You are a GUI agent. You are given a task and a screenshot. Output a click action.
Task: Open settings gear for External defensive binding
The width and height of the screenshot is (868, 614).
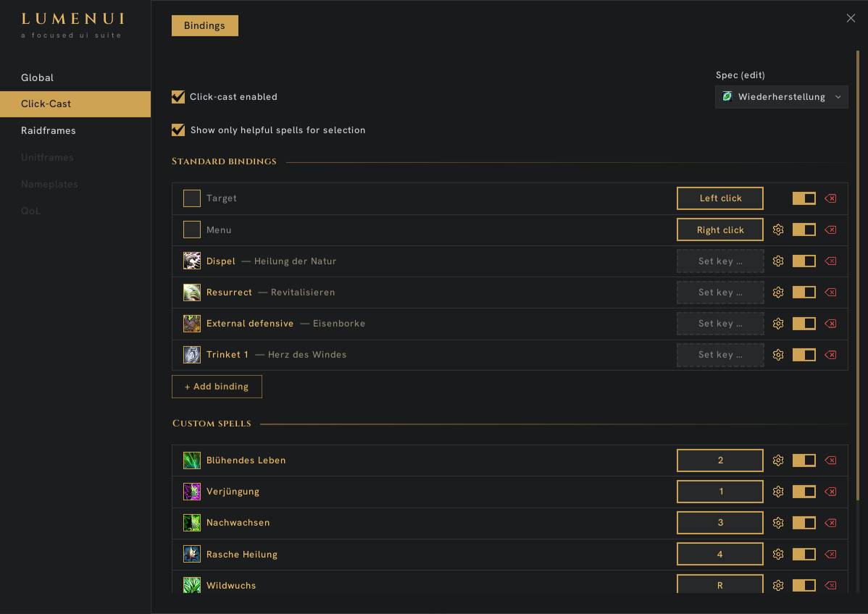pos(777,324)
